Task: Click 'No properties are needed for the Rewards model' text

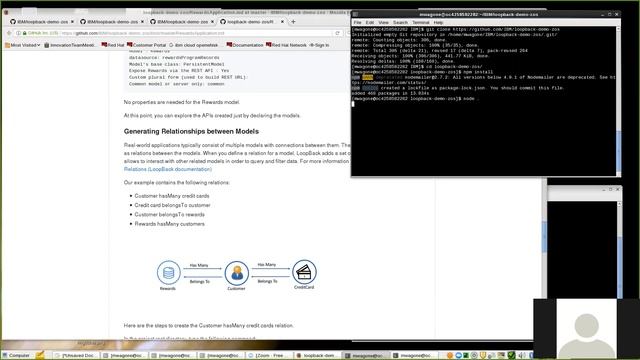Action: [x=182, y=102]
